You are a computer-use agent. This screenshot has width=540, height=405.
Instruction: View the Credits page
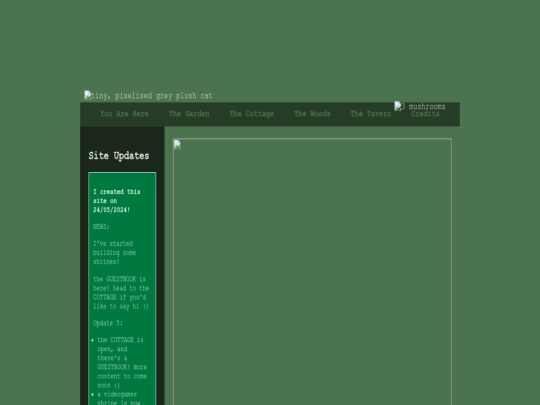point(425,114)
